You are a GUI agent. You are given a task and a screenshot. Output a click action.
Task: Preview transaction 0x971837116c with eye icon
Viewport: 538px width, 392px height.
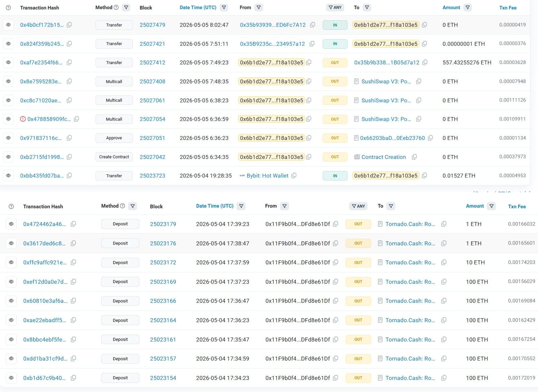point(8,138)
